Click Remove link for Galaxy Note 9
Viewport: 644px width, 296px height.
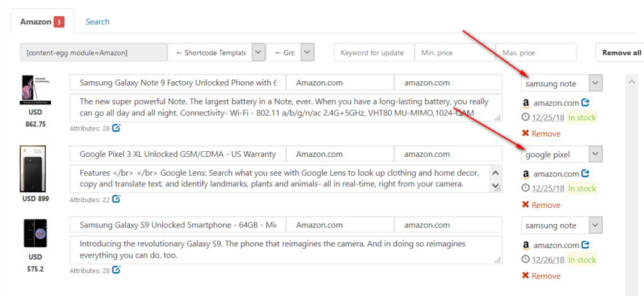(546, 134)
